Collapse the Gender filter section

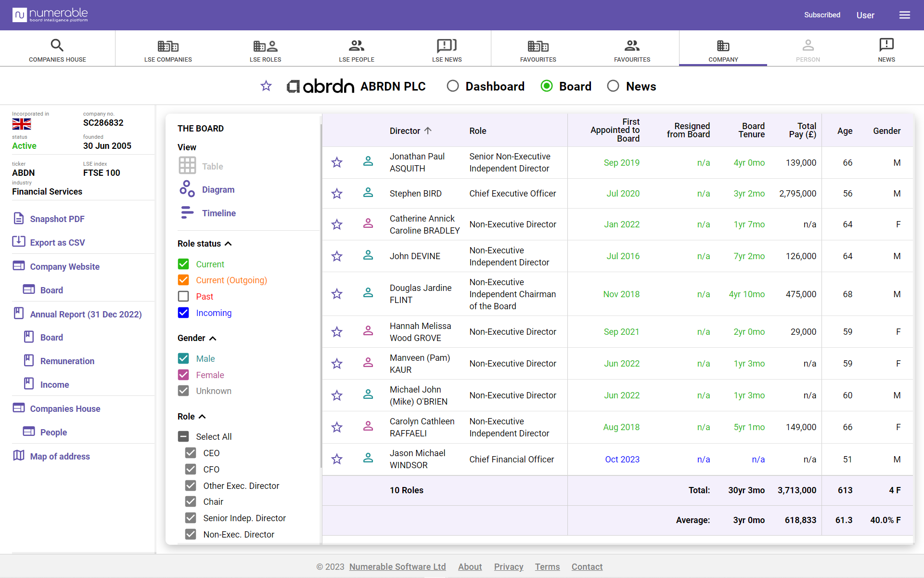213,338
